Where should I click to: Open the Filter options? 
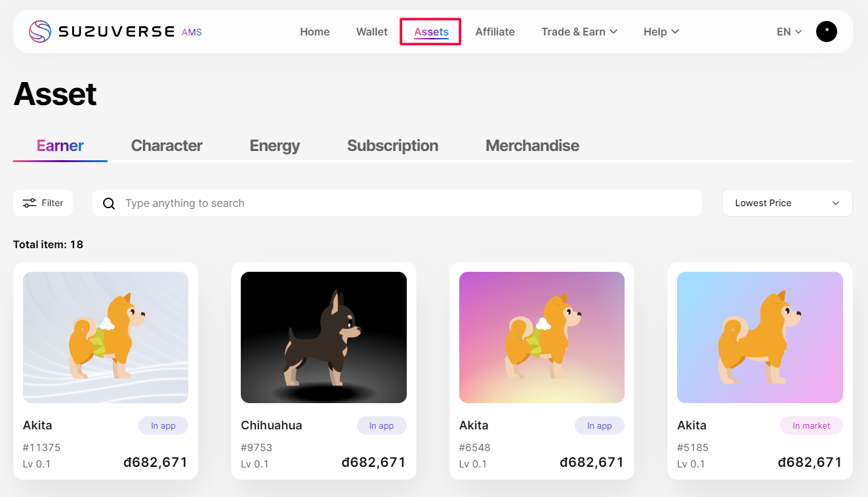coord(43,203)
